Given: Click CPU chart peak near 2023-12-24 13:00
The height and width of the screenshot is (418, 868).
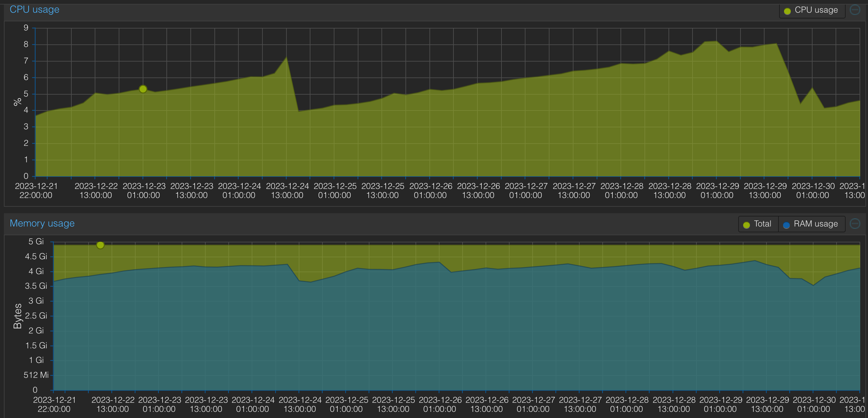Looking at the screenshot, I should tap(286, 58).
